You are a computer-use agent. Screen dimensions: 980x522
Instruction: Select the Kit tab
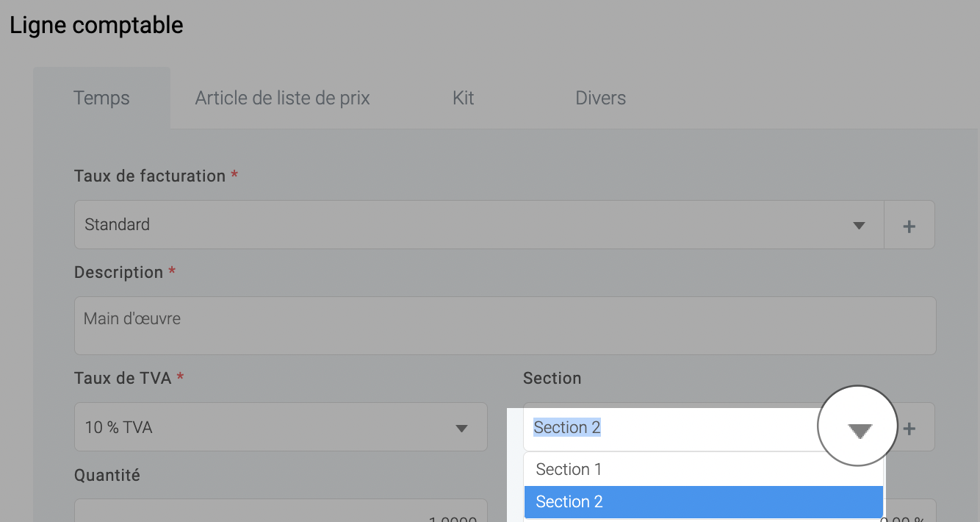pos(463,98)
